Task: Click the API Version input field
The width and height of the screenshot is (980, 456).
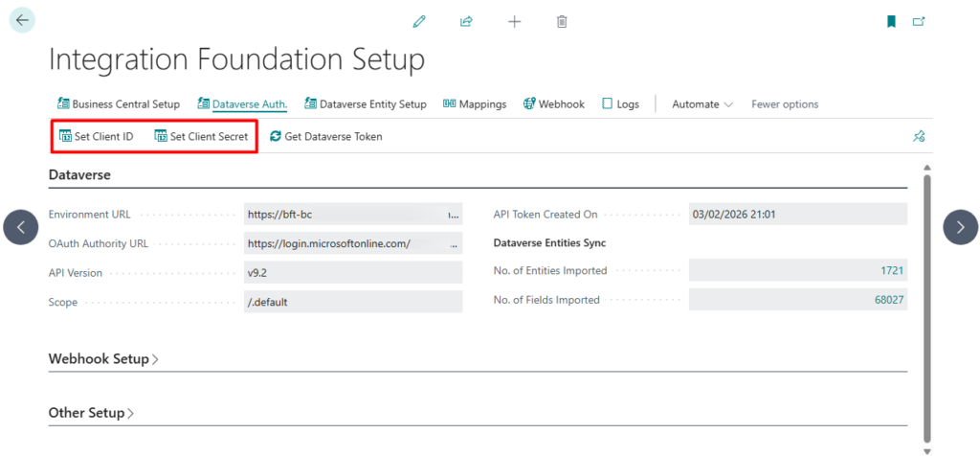Action: click(x=352, y=273)
